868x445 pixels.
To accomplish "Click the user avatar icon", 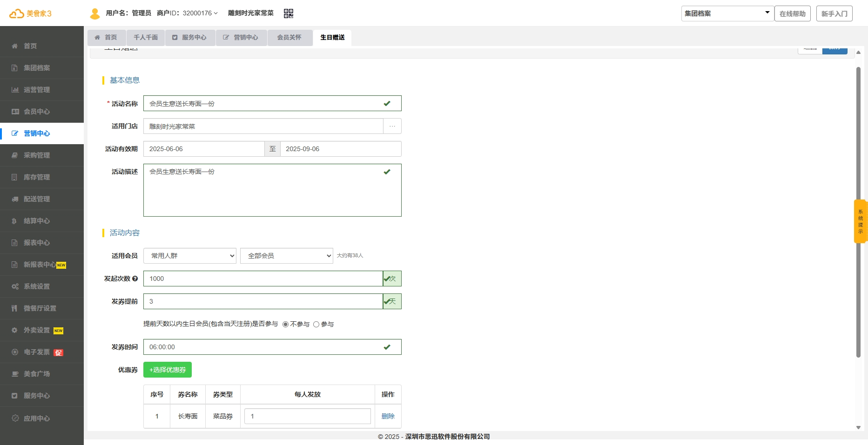I will tap(95, 13).
